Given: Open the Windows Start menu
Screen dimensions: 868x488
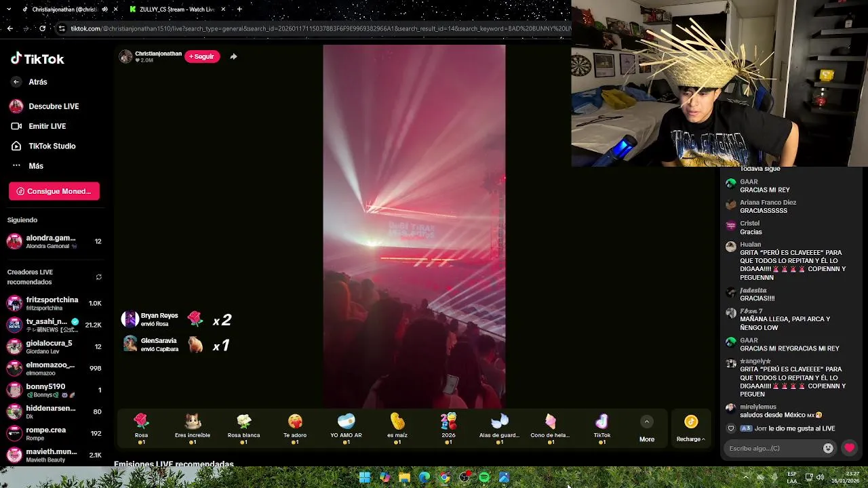Looking at the screenshot, I should point(365,477).
